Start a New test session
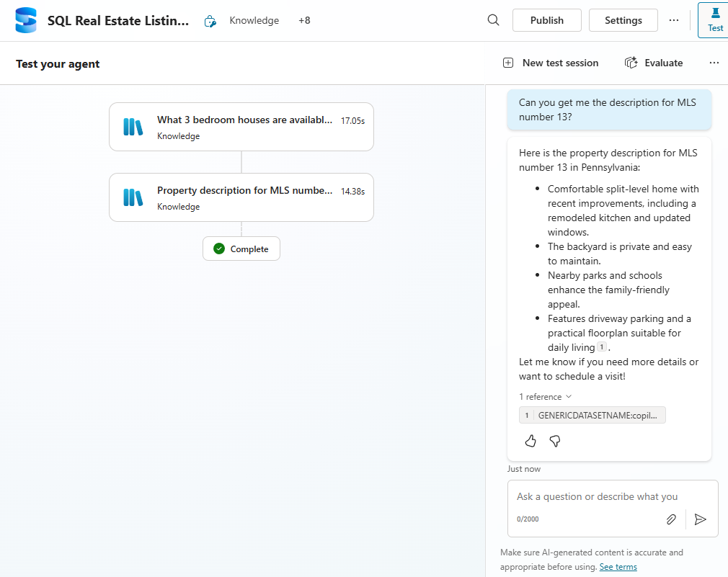Viewport: 728px width, 577px height. pyautogui.click(x=551, y=63)
